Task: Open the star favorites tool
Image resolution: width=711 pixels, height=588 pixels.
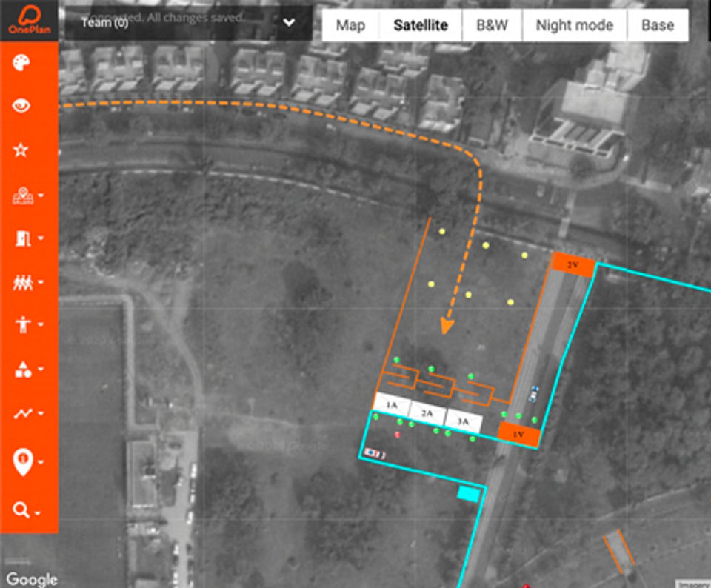Action: (x=21, y=150)
